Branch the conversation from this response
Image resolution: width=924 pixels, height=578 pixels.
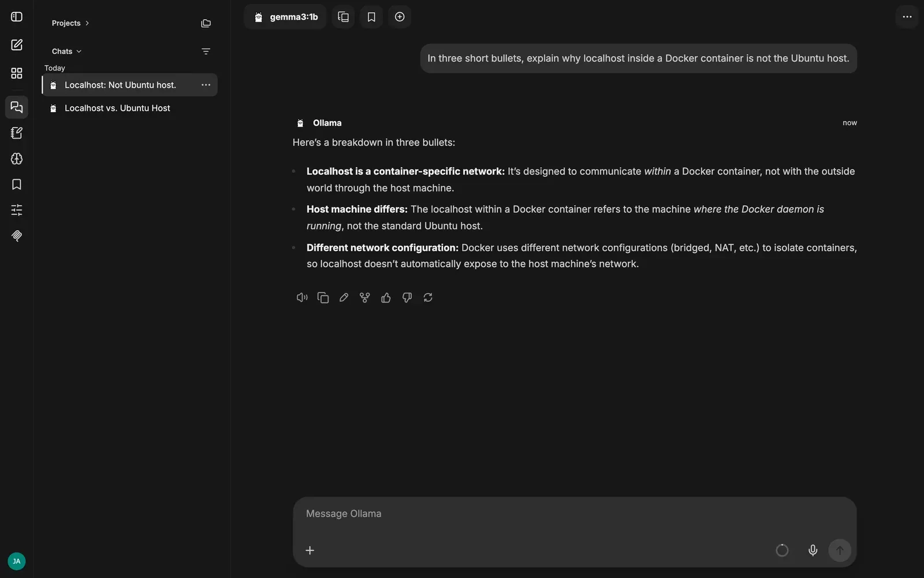(x=365, y=298)
